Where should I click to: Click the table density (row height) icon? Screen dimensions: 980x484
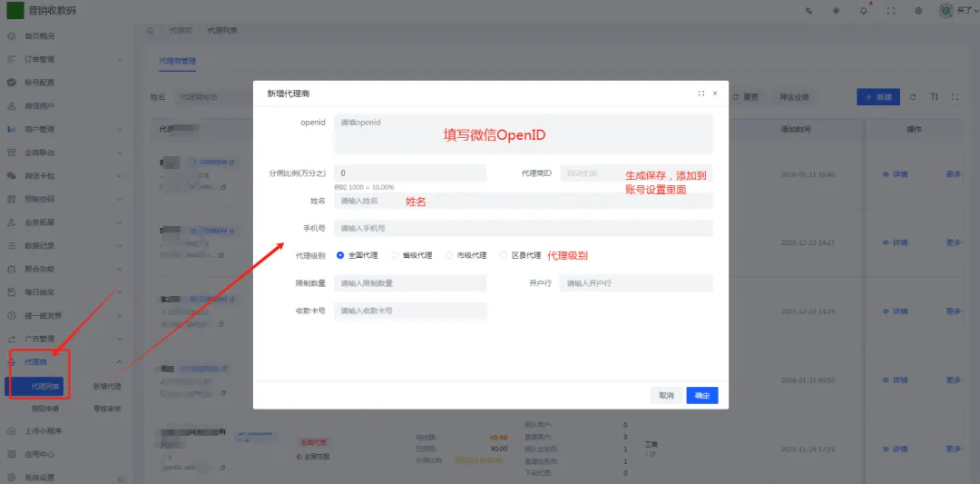[x=934, y=97]
